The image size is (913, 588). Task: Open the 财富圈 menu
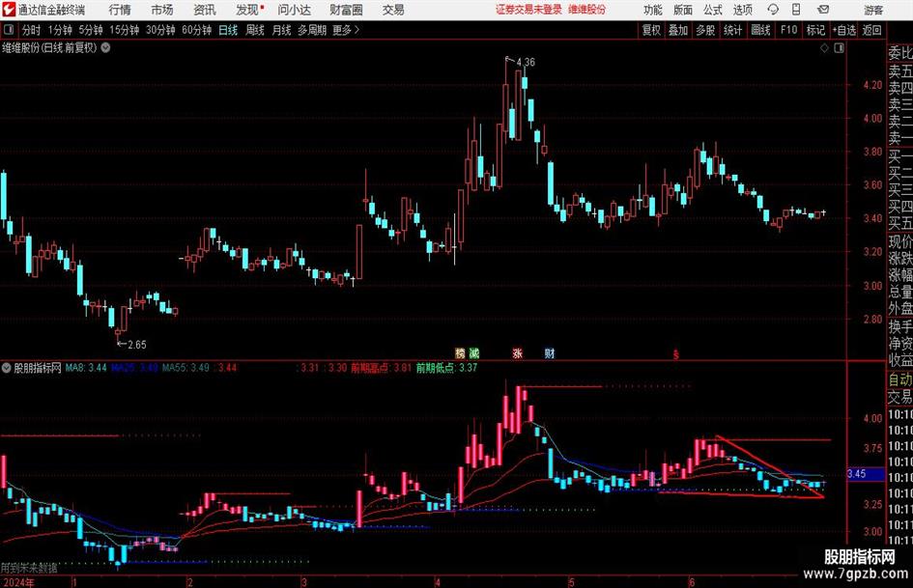pos(346,10)
